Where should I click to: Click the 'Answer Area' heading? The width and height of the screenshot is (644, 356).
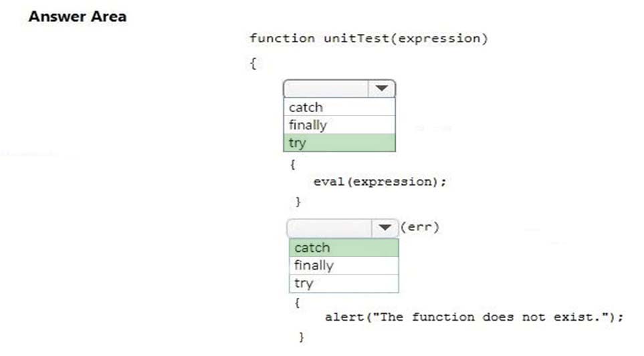point(78,17)
